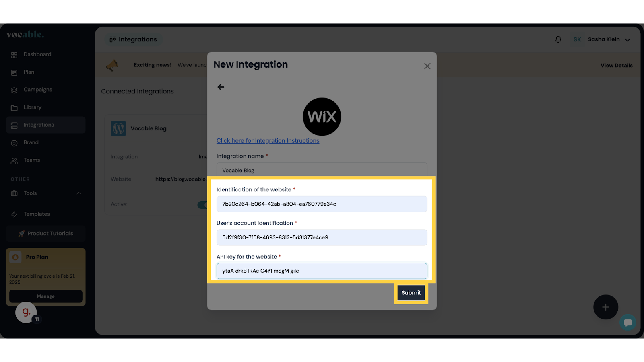This screenshot has width=644, height=362.
Task: Toggle the Active switch for Vocable Blog
Action: click(202, 205)
